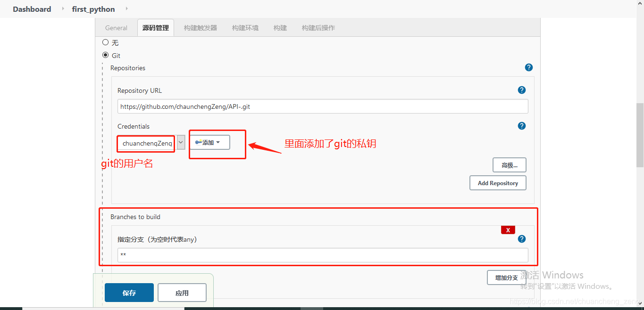Click the 高级... button
644x310 pixels.
(x=509, y=165)
